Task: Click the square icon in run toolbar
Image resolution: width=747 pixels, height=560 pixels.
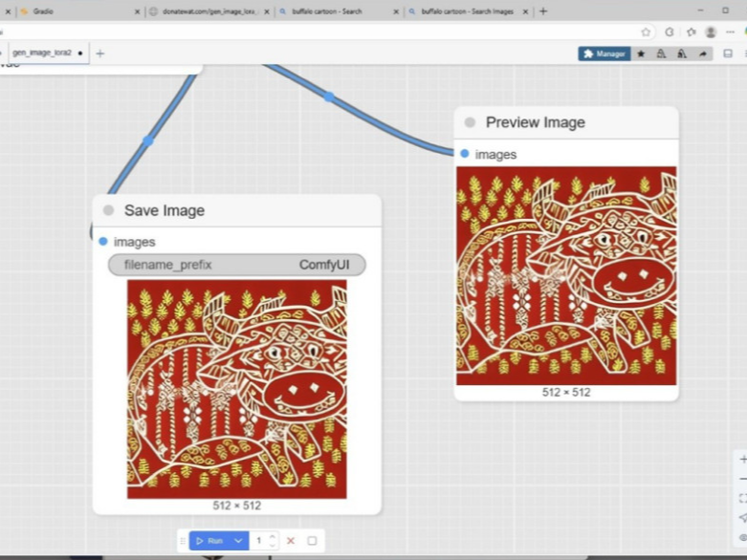Action: click(x=312, y=541)
